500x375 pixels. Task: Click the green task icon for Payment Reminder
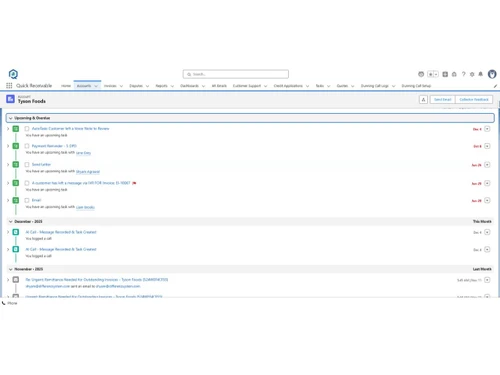click(x=16, y=146)
